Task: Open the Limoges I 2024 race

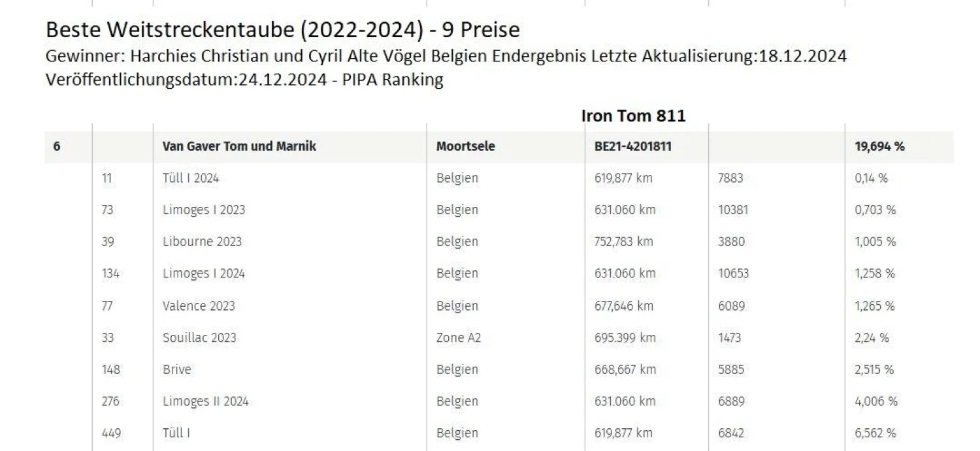Action: [204, 273]
